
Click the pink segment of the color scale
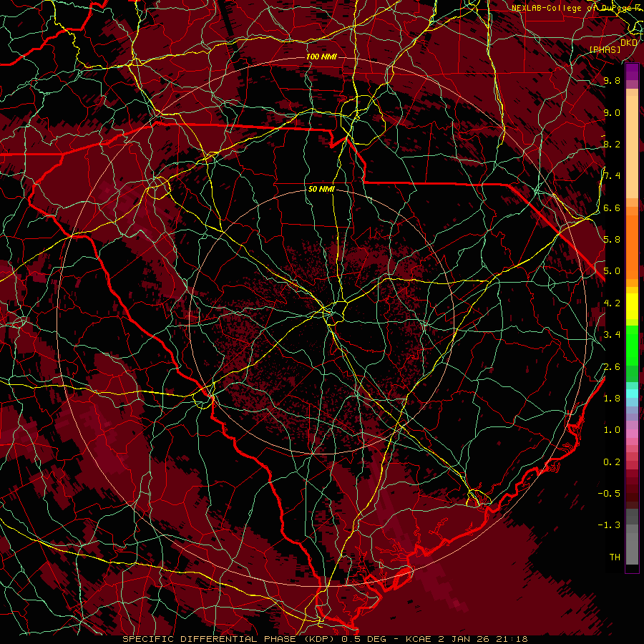click(632, 434)
